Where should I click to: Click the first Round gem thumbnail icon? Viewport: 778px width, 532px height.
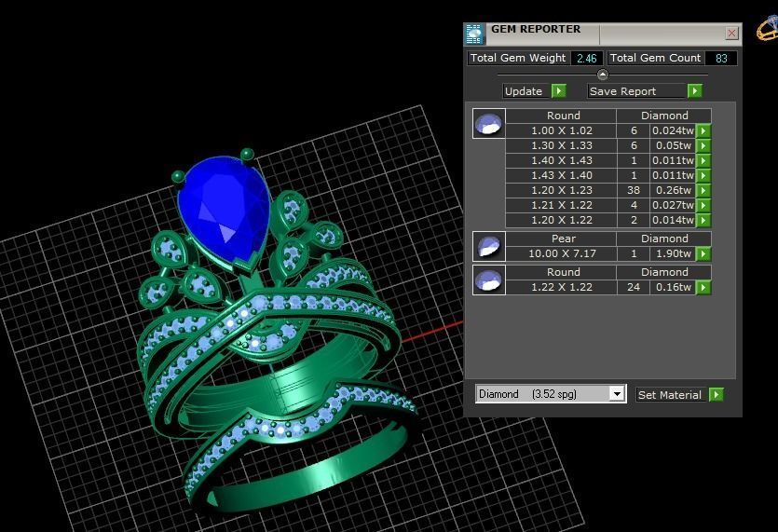coord(489,123)
